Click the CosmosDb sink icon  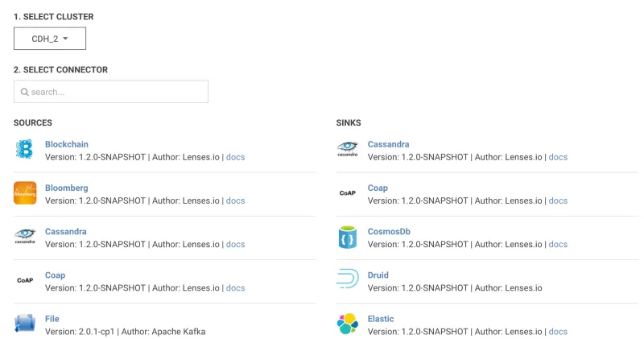pyautogui.click(x=348, y=237)
